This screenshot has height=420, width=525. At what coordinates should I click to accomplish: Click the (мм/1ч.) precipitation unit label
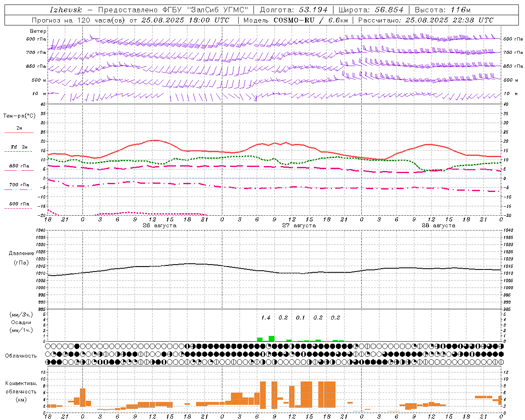tap(21, 330)
